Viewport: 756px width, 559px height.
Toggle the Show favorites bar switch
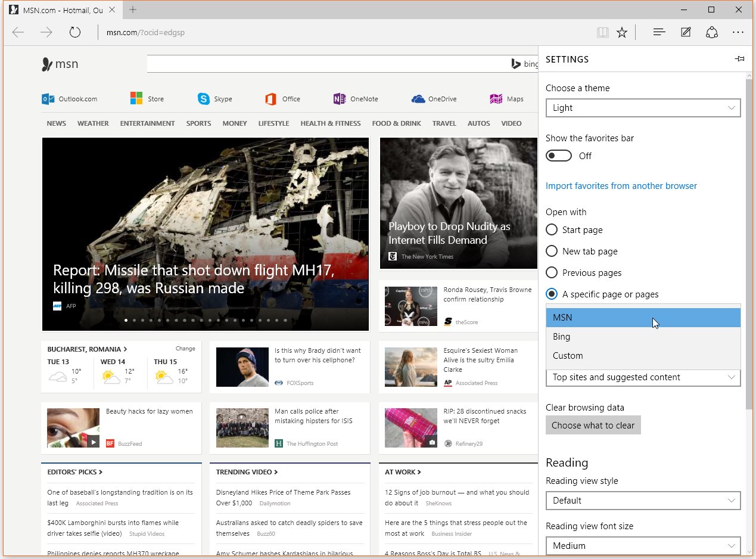point(559,156)
